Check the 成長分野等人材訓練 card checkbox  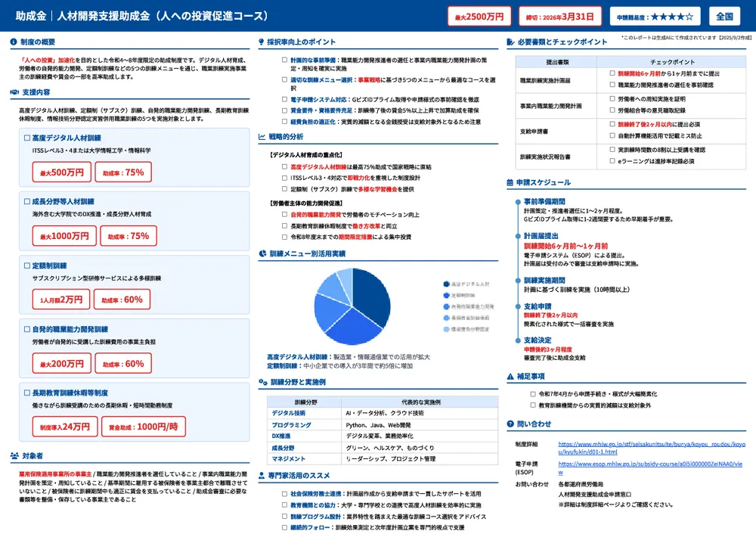(x=27, y=202)
